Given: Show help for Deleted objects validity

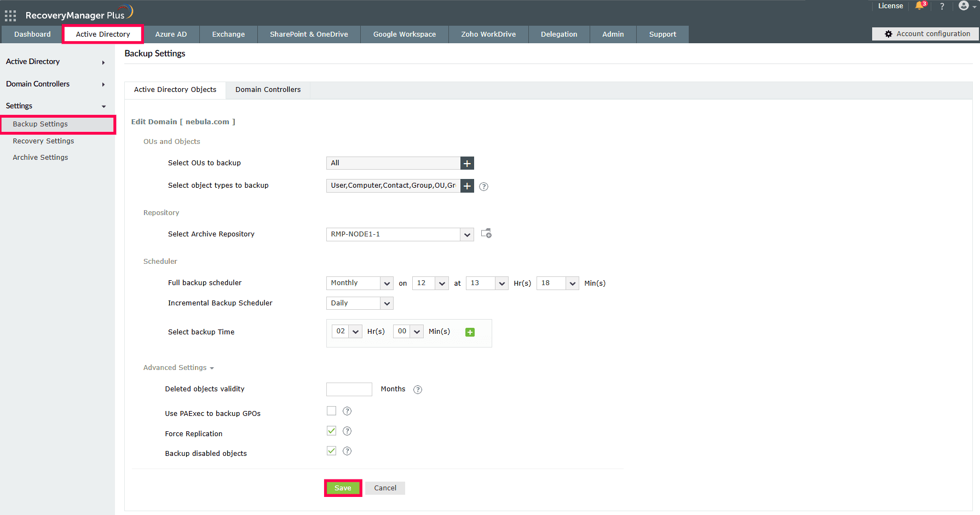Looking at the screenshot, I should (418, 390).
